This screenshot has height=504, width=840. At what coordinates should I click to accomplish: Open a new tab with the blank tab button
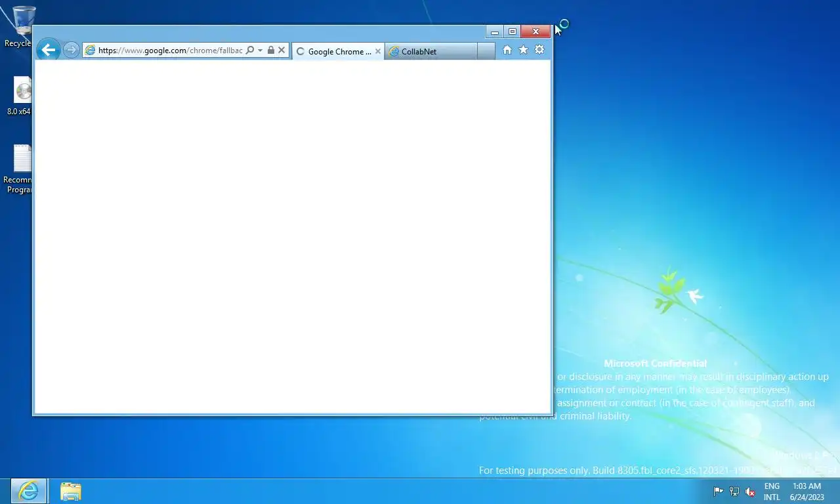(486, 51)
